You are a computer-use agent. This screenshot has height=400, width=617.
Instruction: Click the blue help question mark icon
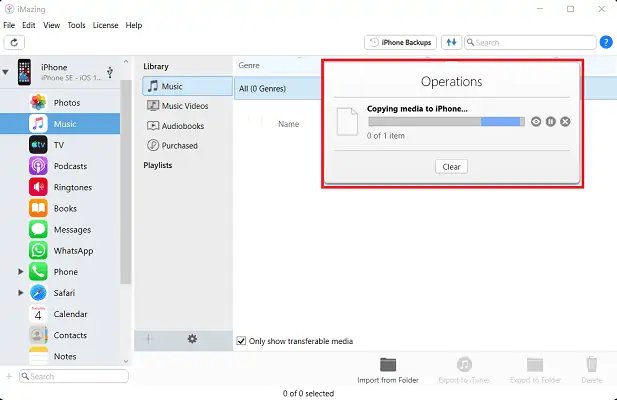coord(606,43)
